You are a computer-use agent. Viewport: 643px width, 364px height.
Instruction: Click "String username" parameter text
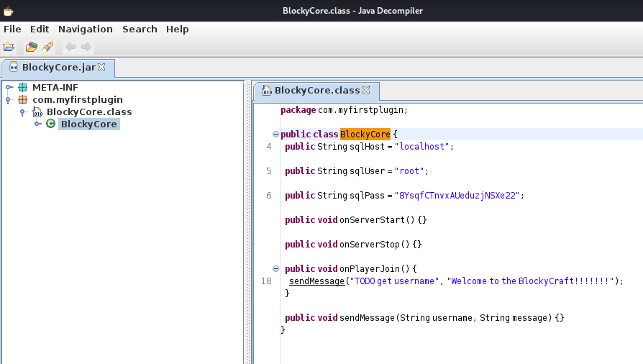436,318
